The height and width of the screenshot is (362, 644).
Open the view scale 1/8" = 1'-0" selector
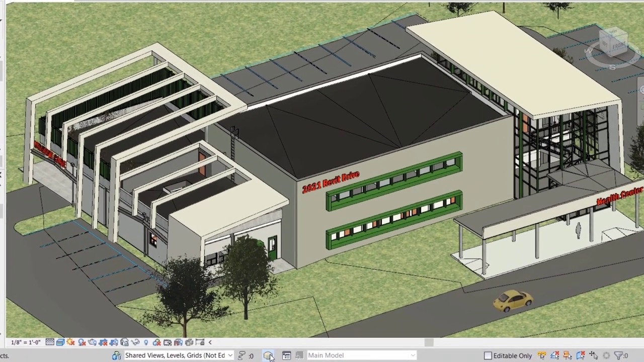point(26,342)
